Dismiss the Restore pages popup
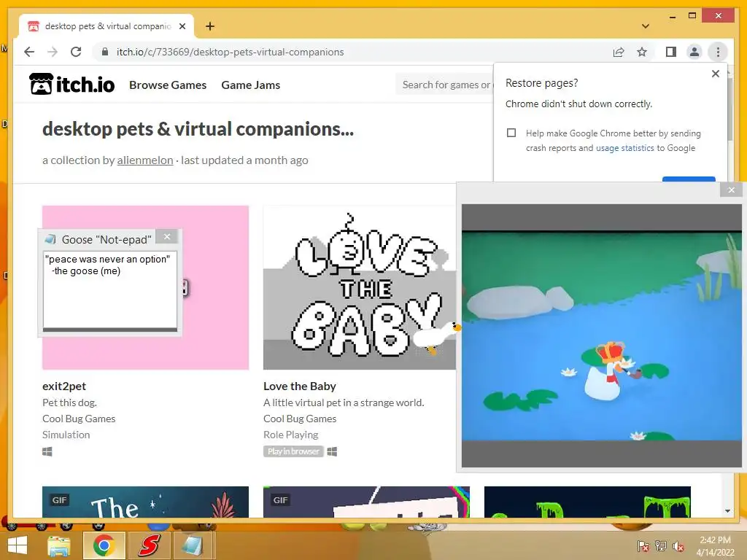The image size is (747, 560). (x=715, y=74)
